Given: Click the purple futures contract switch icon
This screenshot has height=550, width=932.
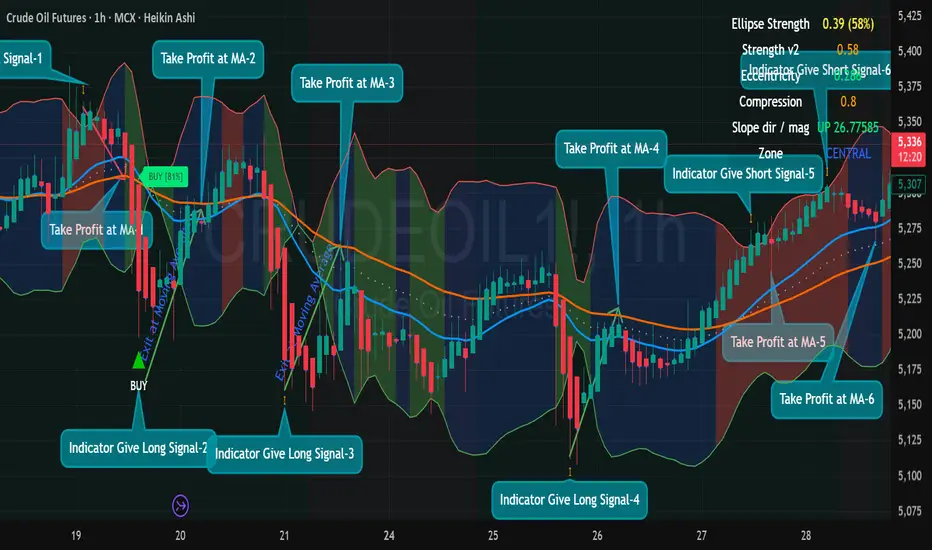Looking at the screenshot, I should pyautogui.click(x=180, y=506).
